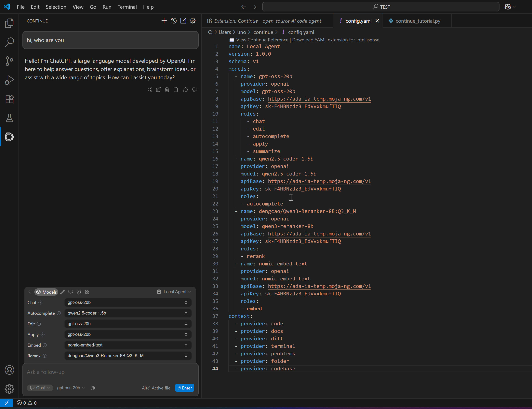Screen dimensions: 532x409
Task: Click Alt Active file option
Action: click(x=156, y=388)
